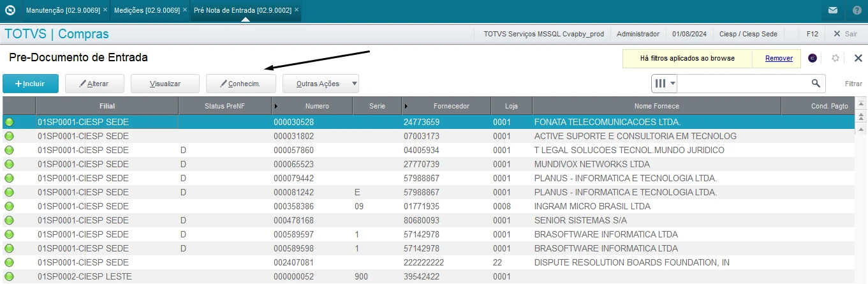
Task: Switch to the Manutenção tab
Action: point(62,10)
